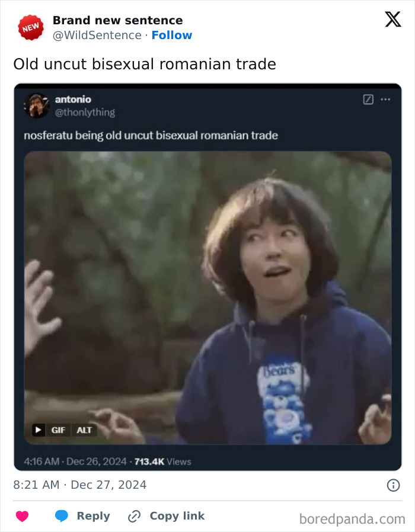Click the Copy link text
The image size is (415, 532).
click(x=177, y=516)
